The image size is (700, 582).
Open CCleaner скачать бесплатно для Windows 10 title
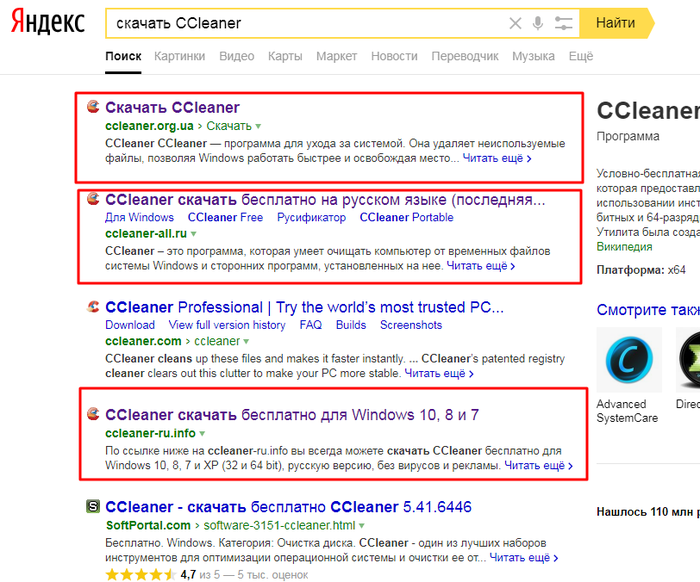coord(292,415)
